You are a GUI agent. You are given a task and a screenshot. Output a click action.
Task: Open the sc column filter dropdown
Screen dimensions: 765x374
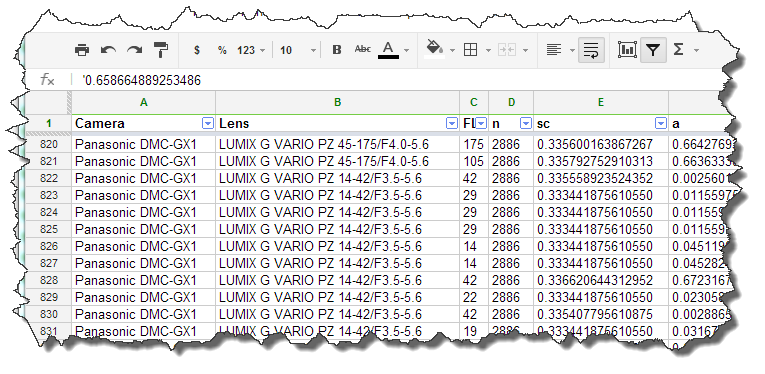(661, 124)
